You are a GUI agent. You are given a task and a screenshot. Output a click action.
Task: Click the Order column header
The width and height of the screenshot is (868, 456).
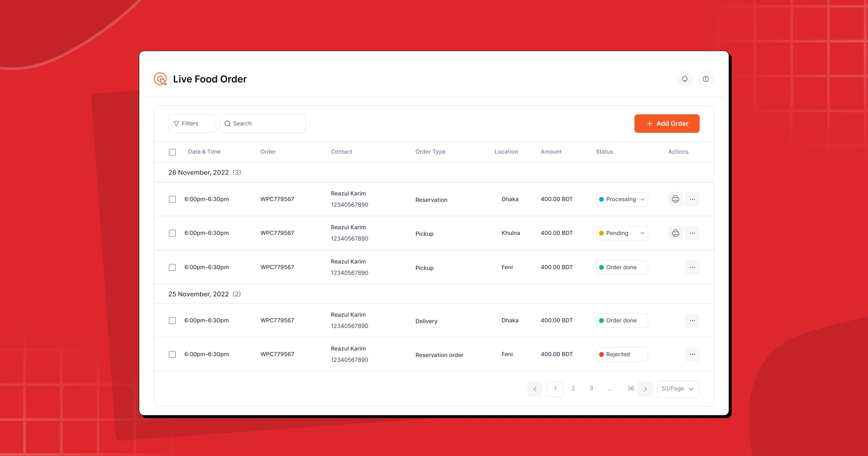click(268, 152)
